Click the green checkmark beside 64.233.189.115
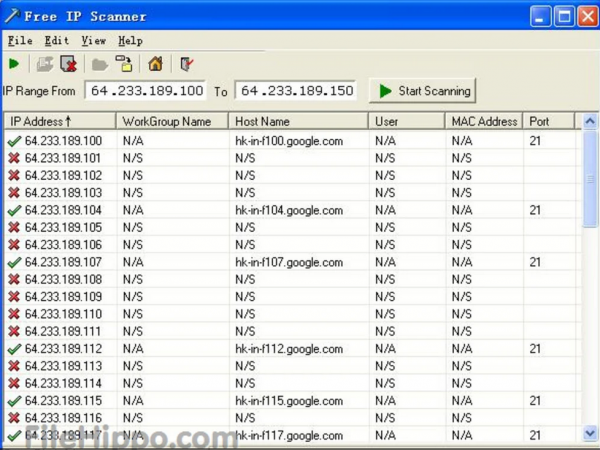600x450 pixels. 14,401
